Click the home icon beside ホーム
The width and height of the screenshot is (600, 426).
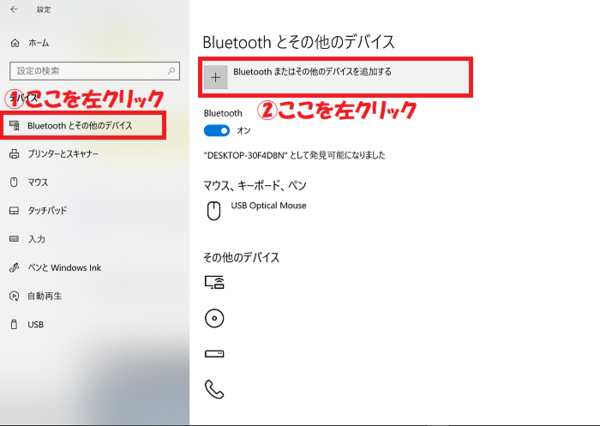(x=15, y=43)
